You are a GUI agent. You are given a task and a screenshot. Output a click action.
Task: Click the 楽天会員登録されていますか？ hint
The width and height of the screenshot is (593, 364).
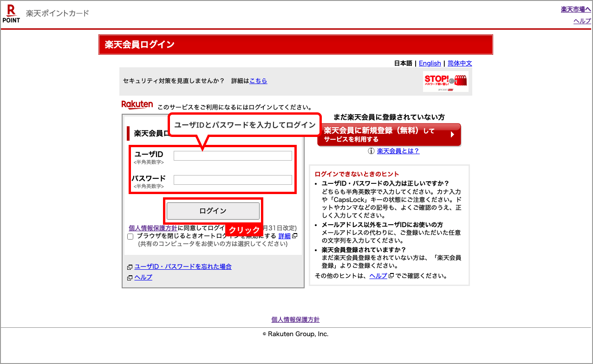pos(364,250)
